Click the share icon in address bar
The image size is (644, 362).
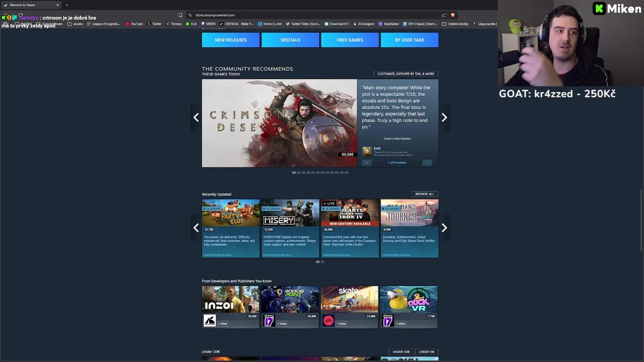[x=444, y=15]
